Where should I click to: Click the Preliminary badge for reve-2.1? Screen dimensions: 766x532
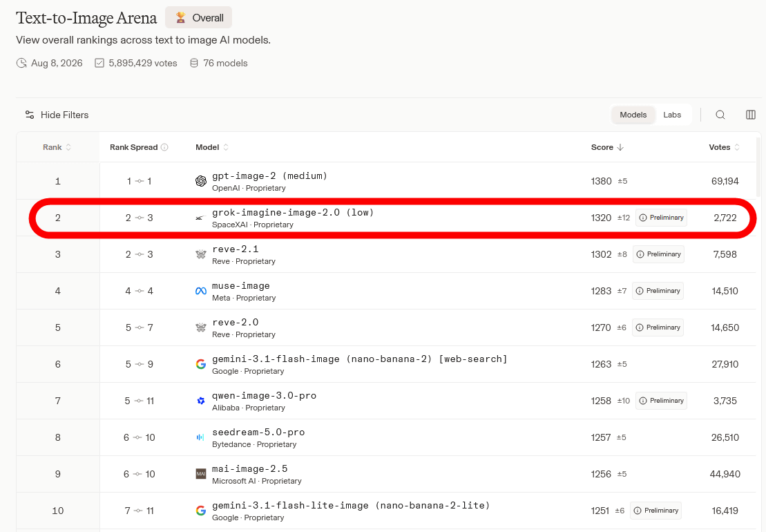pos(658,254)
